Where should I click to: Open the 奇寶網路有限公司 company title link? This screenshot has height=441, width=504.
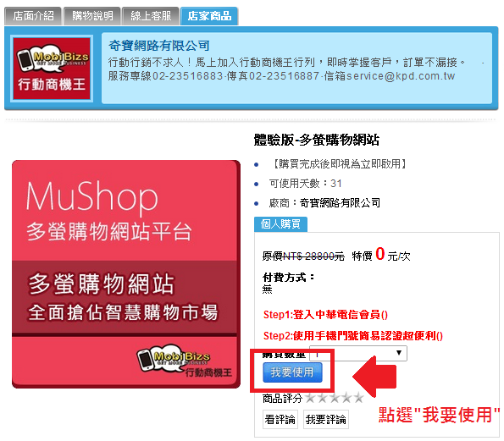click(158, 46)
